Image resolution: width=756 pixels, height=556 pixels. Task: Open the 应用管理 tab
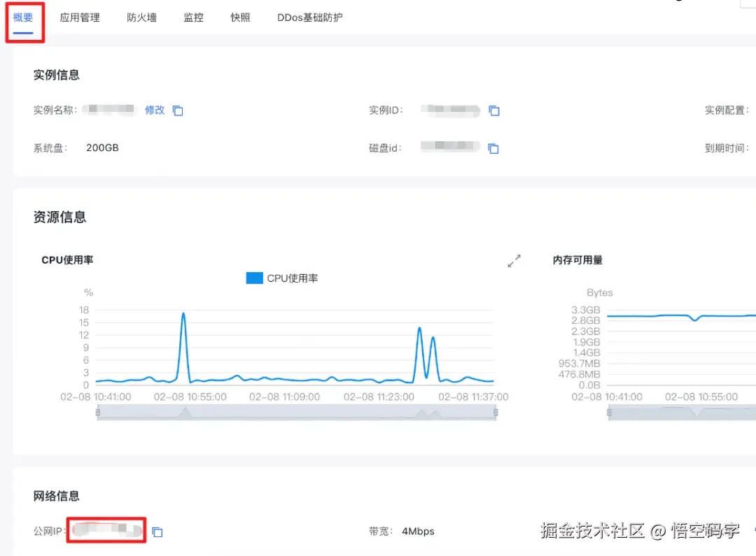click(x=79, y=17)
